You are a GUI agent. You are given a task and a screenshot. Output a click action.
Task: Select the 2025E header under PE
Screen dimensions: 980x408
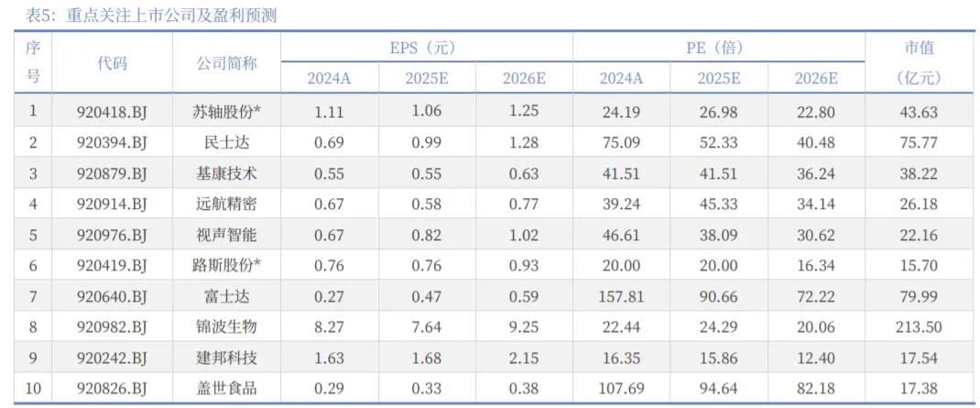point(719,78)
